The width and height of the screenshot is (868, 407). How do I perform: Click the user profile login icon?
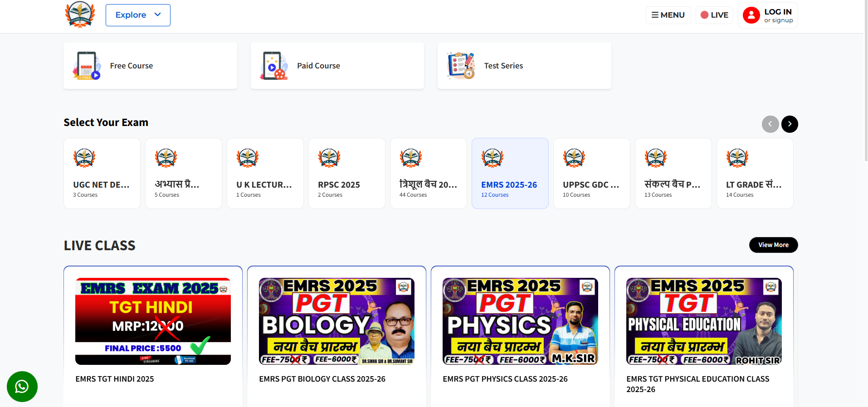751,15
